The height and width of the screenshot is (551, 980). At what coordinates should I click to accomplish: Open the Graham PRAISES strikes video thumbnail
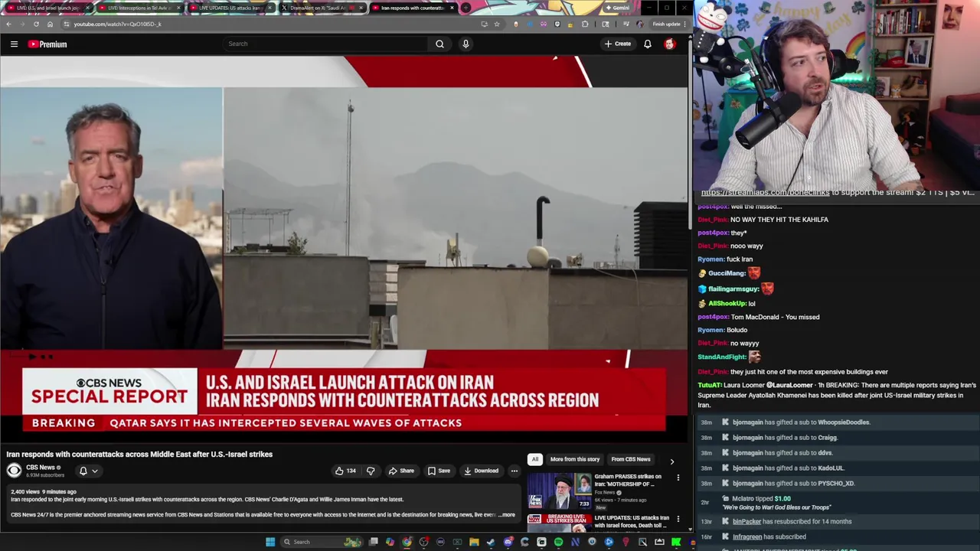click(x=559, y=491)
